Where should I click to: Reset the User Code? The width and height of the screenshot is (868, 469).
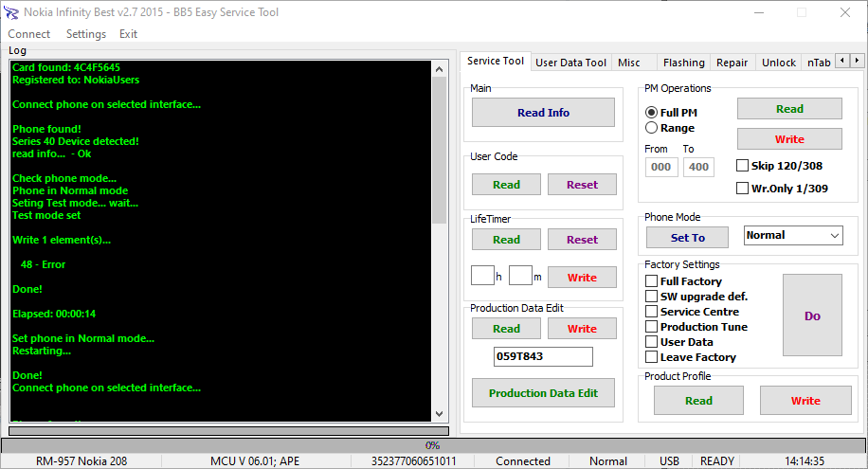(582, 185)
